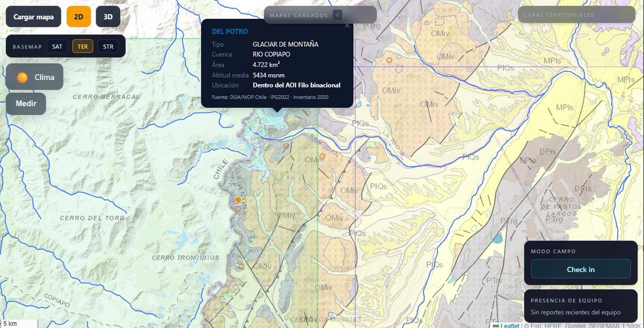The height and width of the screenshot is (328, 644).
Task: Click the MODO CAMPO heading
Action: point(553,251)
